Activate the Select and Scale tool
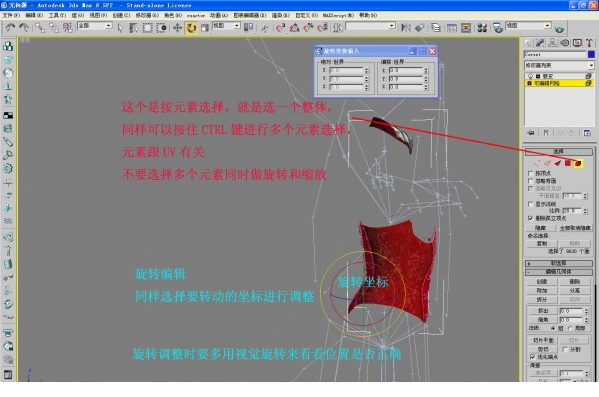Screen dimensions: 599x397 point(205,28)
